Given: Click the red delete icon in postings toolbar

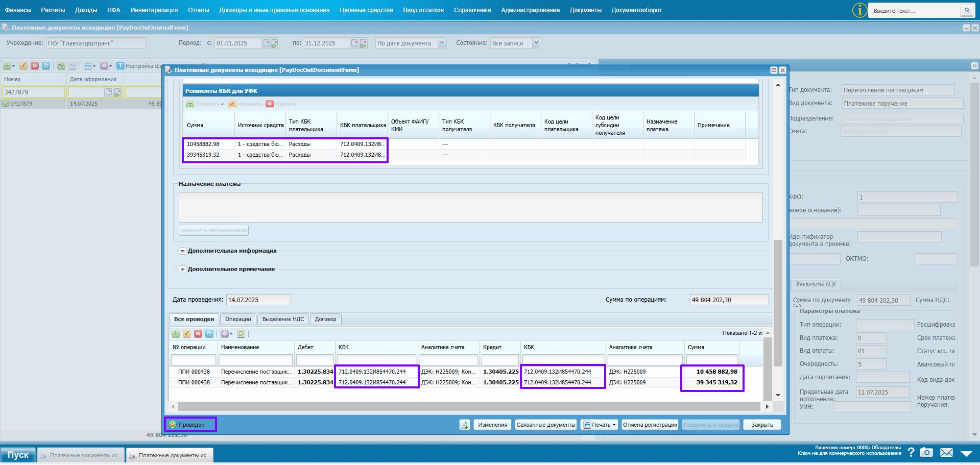Looking at the screenshot, I should tap(198, 334).
